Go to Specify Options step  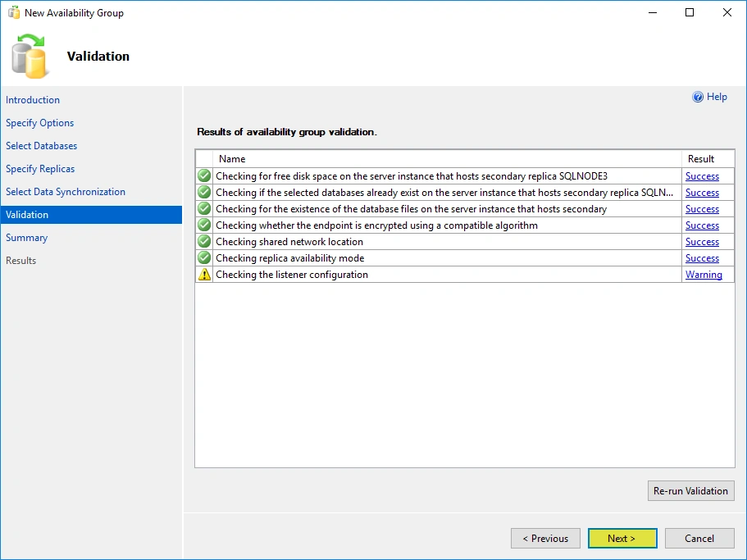40,123
